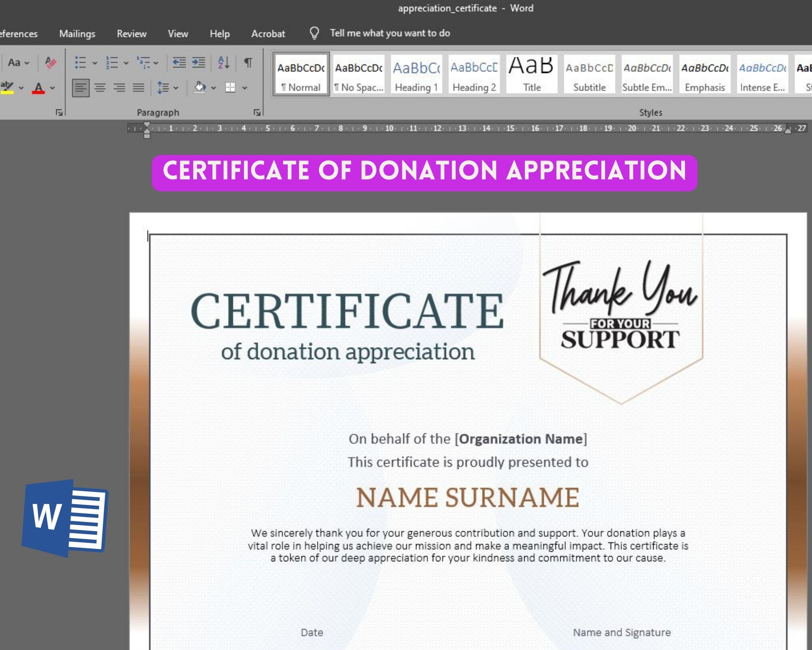Screen dimensions: 812x650
Task: Center align the paragraph
Action: point(100,88)
